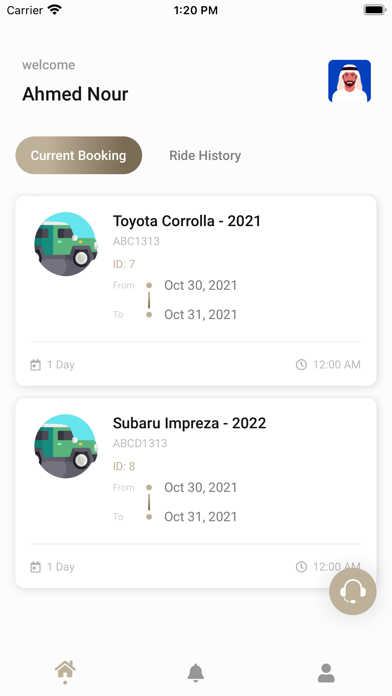This screenshot has height=696, width=392.
Task: Tap plate number ABC1313
Action: 136,241
